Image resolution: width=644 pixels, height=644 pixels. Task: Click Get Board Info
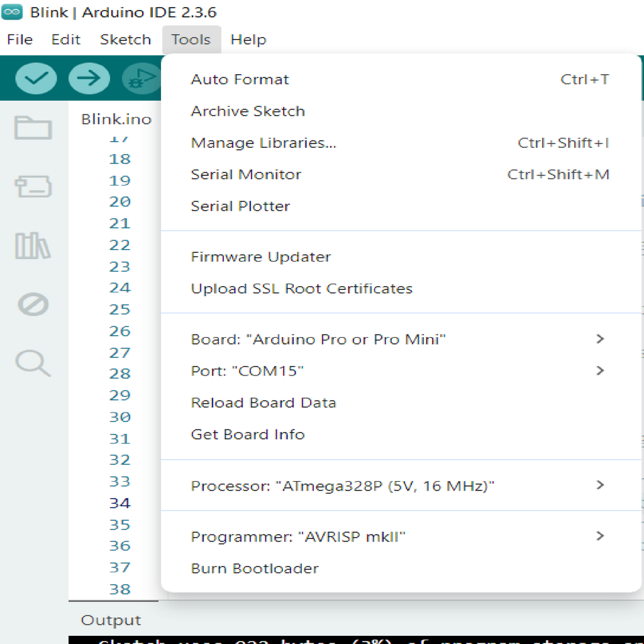point(401,434)
